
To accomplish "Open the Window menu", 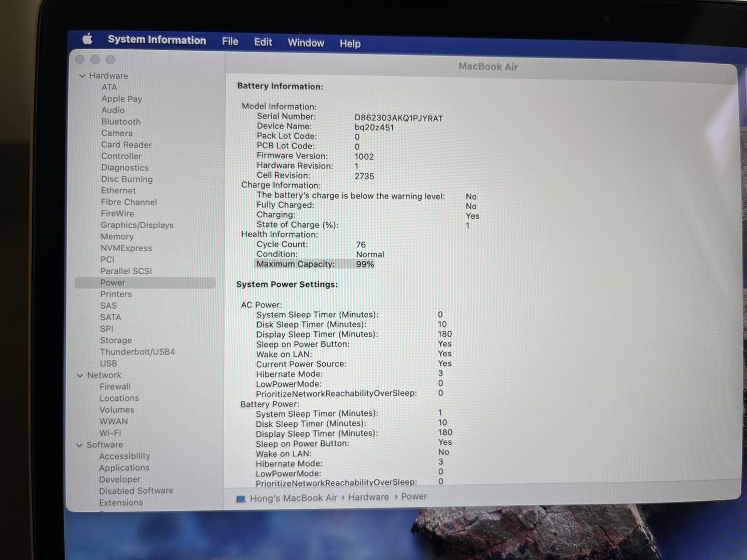I will click(306, 43).
